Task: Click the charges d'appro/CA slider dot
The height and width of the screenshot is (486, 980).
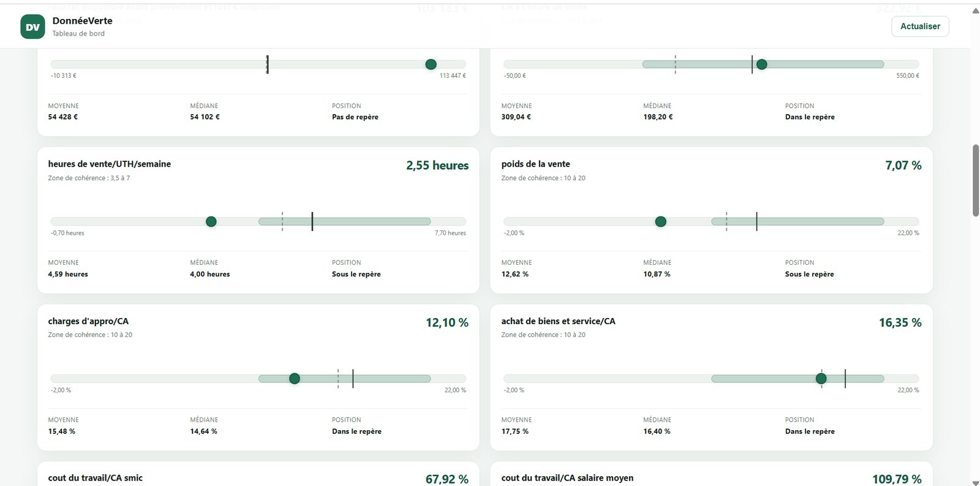Action: point(295,379)
